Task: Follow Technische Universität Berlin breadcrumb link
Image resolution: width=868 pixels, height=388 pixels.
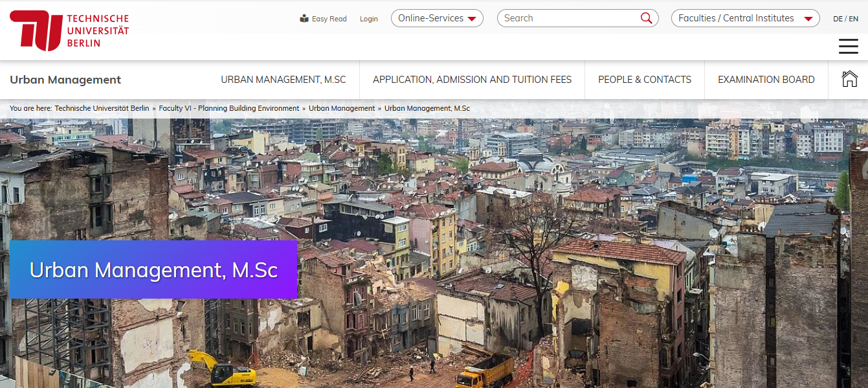Action: [102, 108]
